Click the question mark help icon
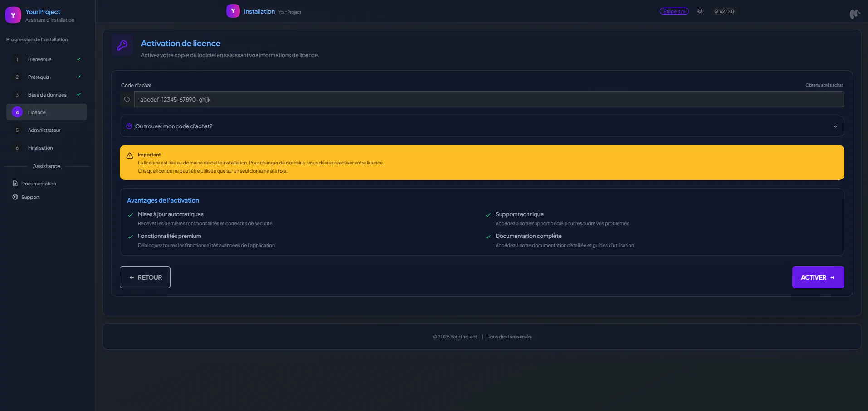868x411 pixels. (x=129, y=126)
